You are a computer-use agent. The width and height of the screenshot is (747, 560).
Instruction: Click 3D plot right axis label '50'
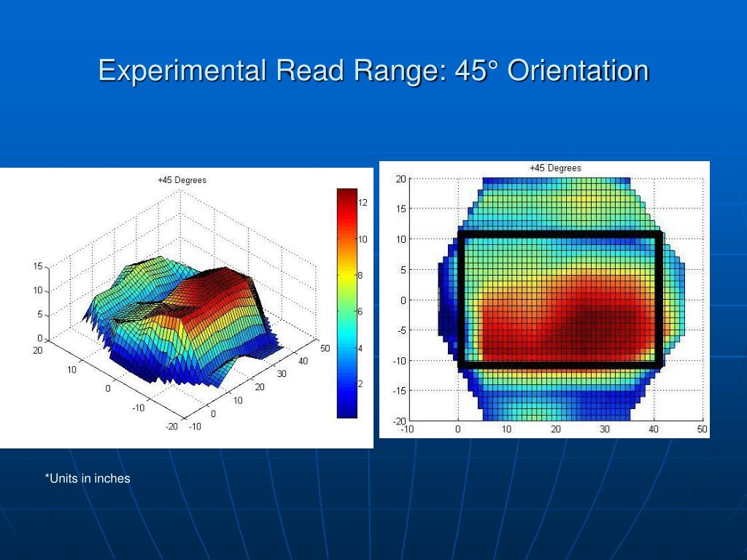(x=325, y=348)
